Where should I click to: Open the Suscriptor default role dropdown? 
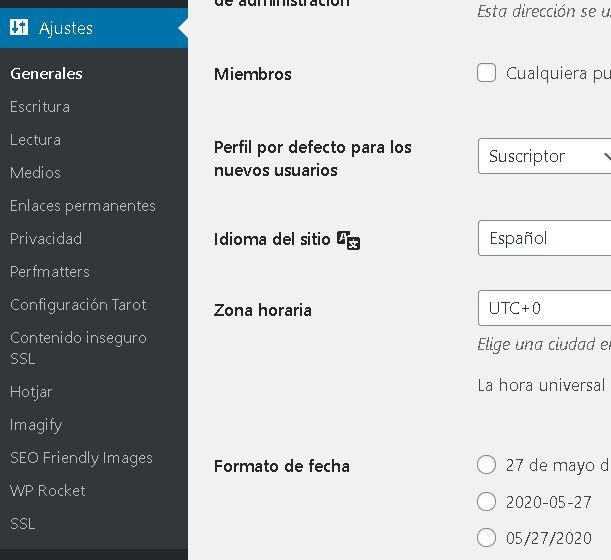[x=544, y=156]
